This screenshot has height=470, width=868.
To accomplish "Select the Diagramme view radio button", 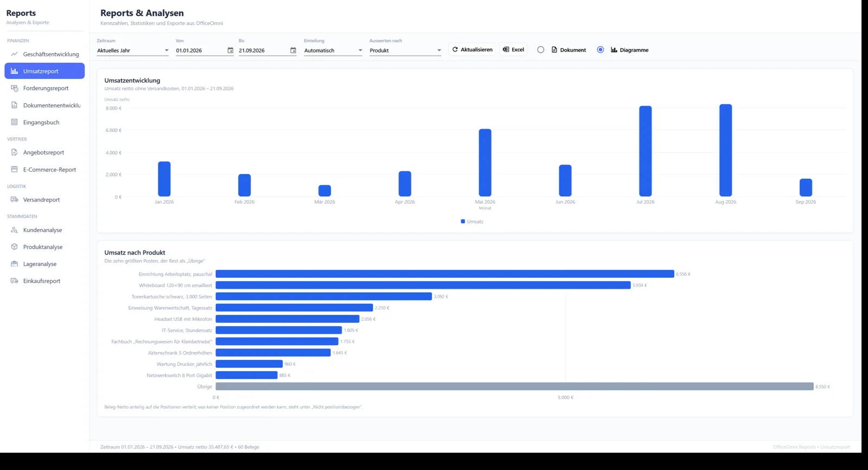I will click(601, 50).
